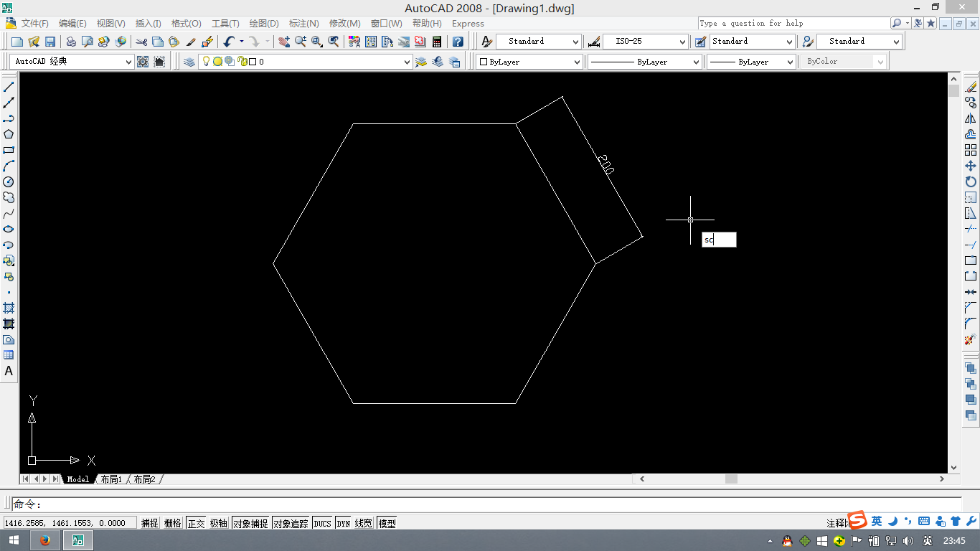Open the ISO-25 dimension style dropdown
The width and height of the screenshot is (980, 551).
682,42
